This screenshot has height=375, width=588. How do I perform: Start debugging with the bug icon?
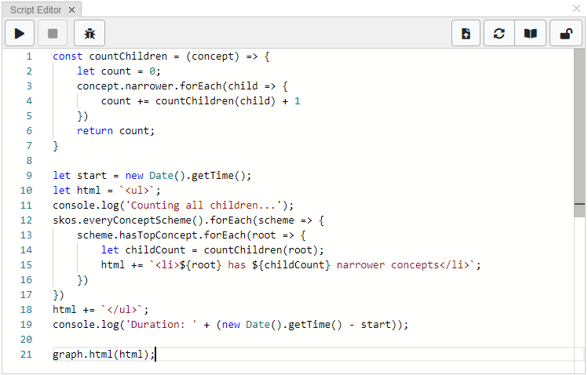click(x=89, y=34)
